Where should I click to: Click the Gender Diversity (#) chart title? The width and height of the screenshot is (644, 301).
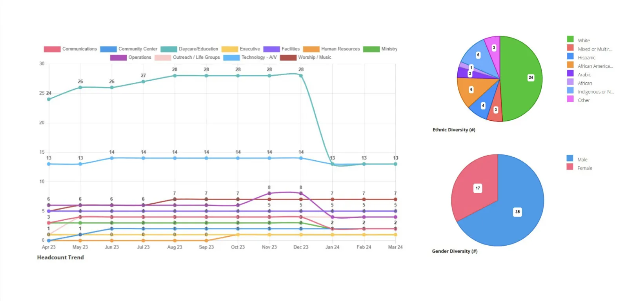[x=455, y=251]
